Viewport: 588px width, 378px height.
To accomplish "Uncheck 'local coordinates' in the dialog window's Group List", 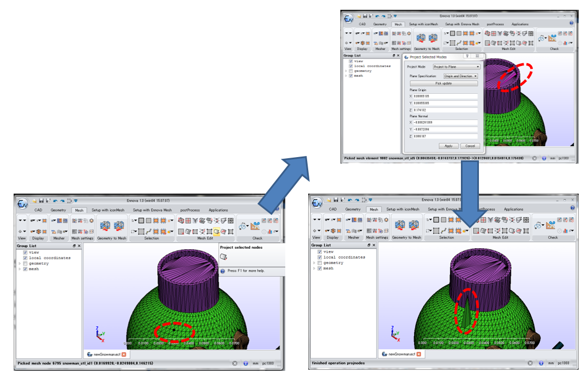I will pos(351,66).
